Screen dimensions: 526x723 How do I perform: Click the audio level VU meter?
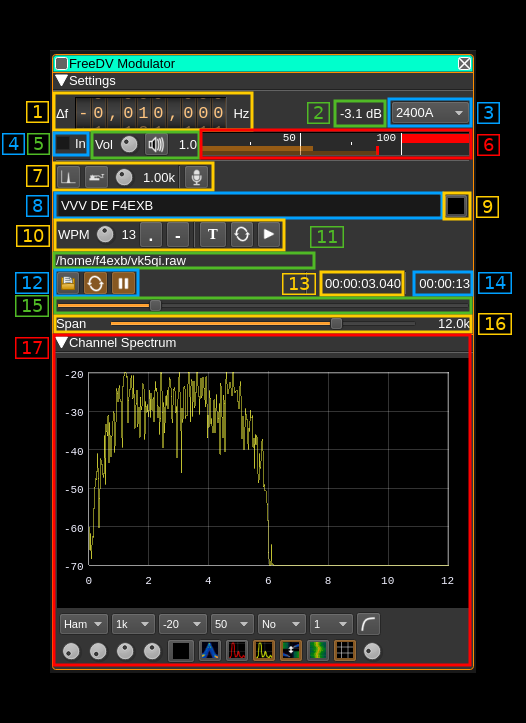coord(336,144)
